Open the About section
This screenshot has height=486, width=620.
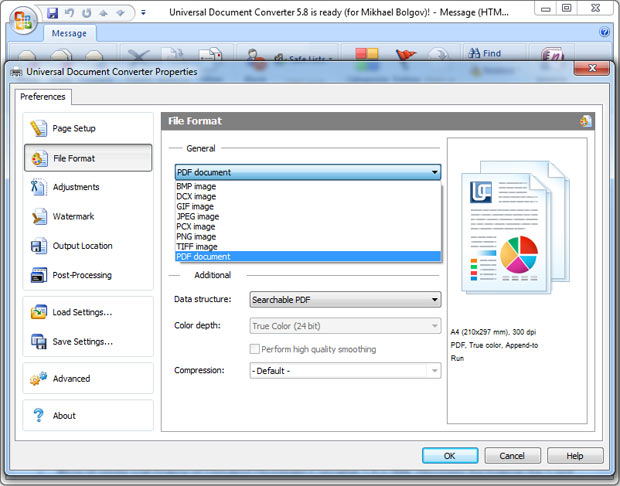(88, 416)
